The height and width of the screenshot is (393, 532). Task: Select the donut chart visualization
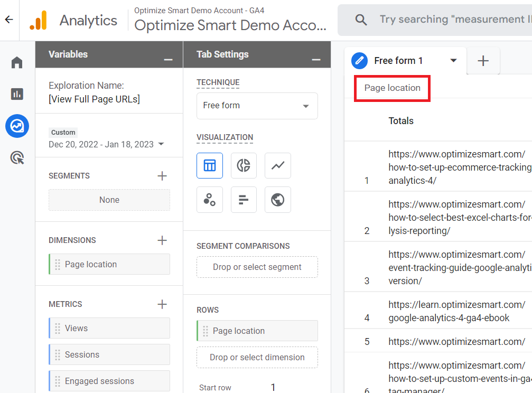click(x=244, y=165)
